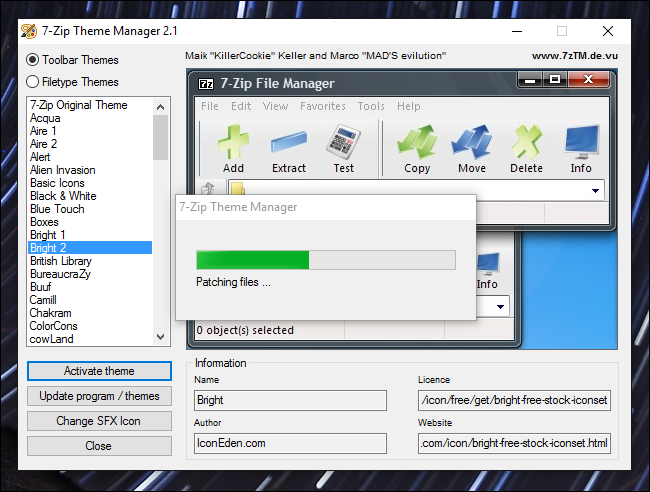Open www.7zTM.de.vu link
The height and width of the screenshot is (492, 650).
point(575,56)
